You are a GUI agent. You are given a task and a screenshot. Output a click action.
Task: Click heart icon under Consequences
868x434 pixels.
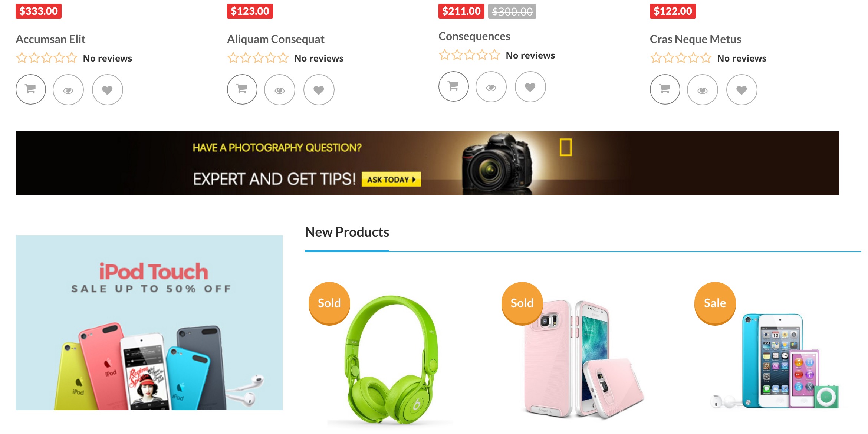point(530,87)
